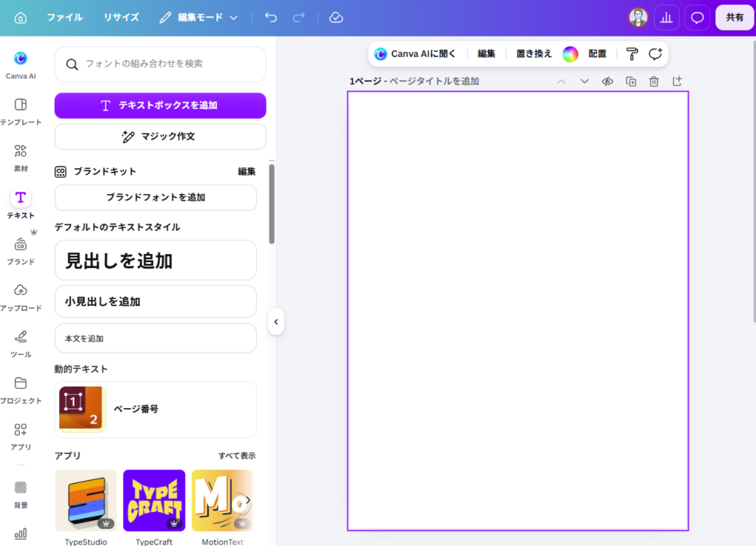The width and height of the screenshot is (756, 546).
Task: Open the ブランド sidebar tab
Action: 20,251
